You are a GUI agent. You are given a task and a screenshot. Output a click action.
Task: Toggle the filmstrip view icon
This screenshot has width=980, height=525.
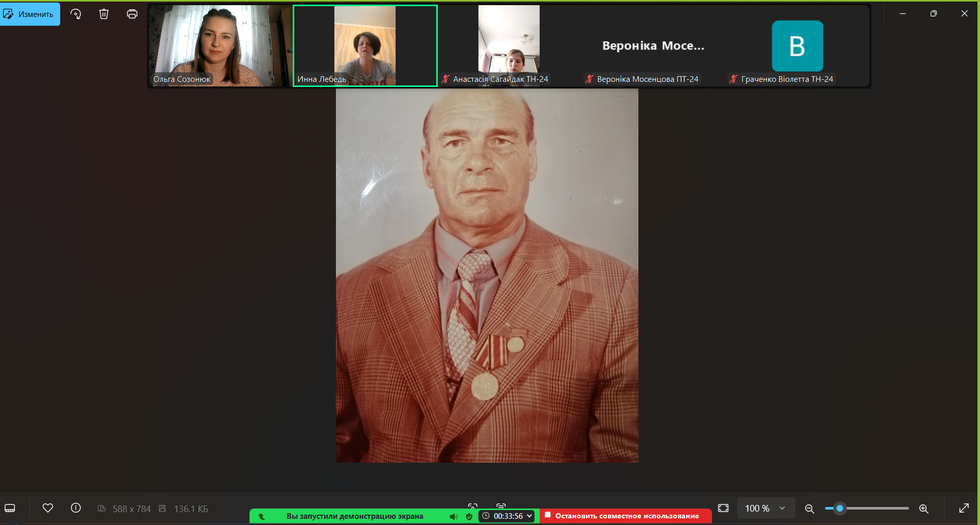pos(10,509)
